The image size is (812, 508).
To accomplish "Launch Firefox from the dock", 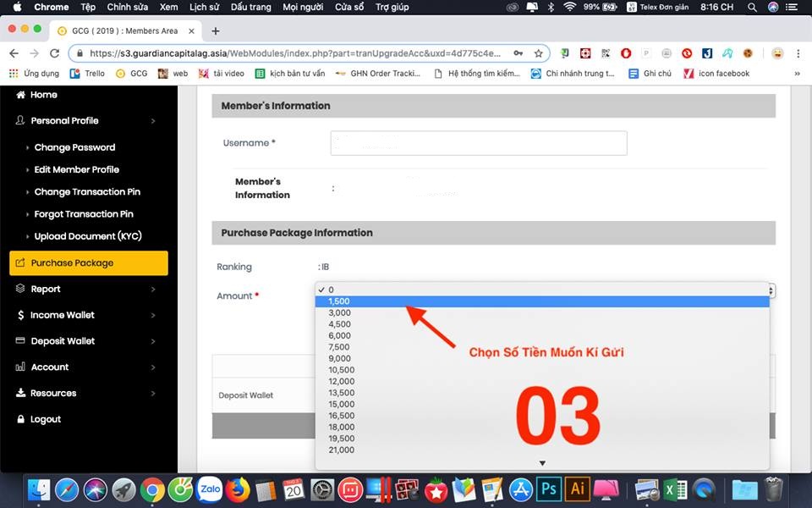I will coord(238,489).
